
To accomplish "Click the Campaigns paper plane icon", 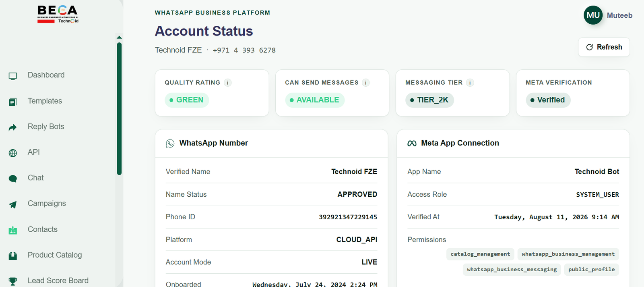I will 13,204.
